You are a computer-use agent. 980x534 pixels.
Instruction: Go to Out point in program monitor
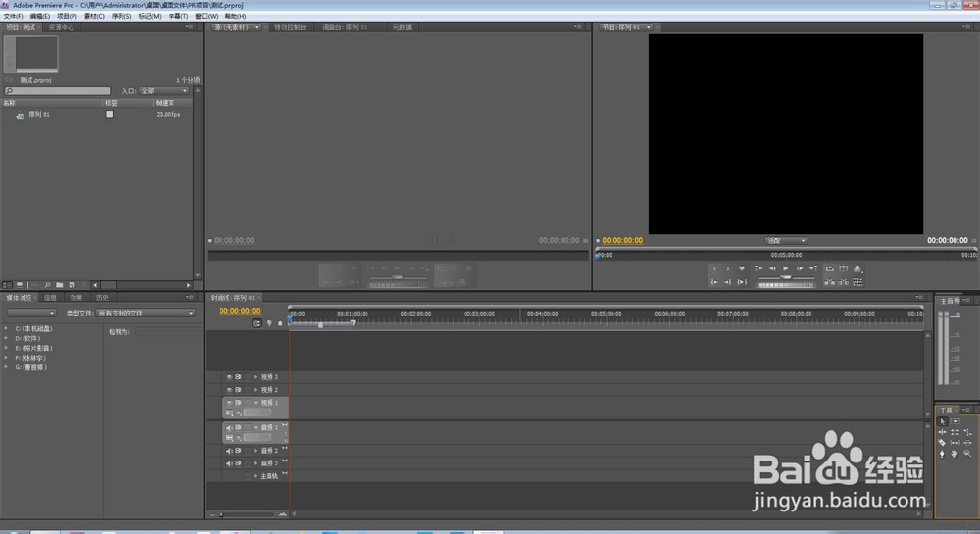pyautogui.click(x=728, y=282)
